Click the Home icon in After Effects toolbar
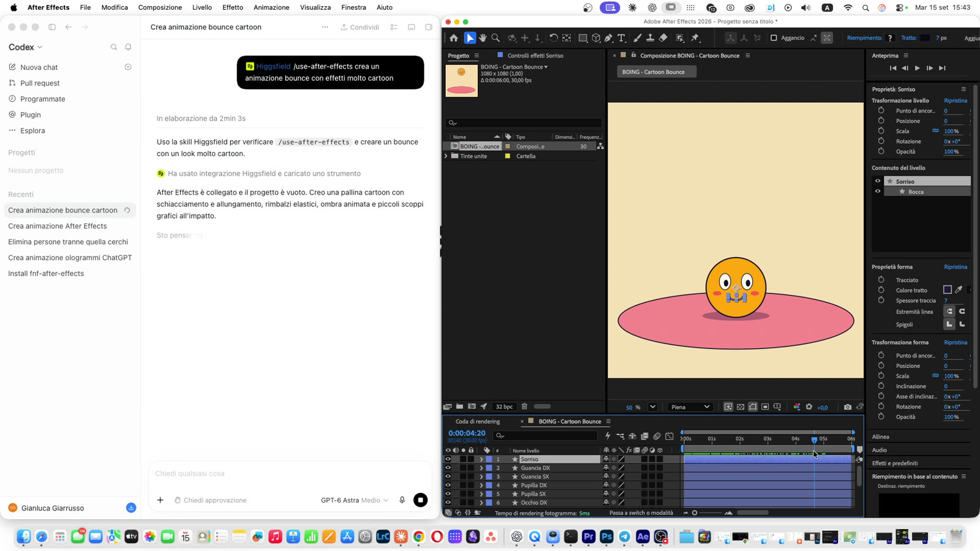 (x=454, y=38)
